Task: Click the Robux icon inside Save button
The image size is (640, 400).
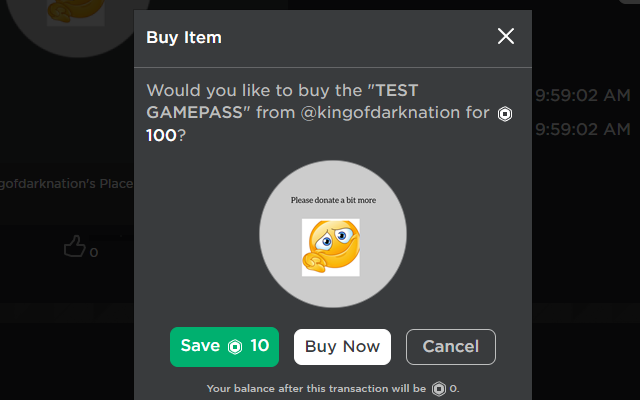Action: click(x=235, y=347)
